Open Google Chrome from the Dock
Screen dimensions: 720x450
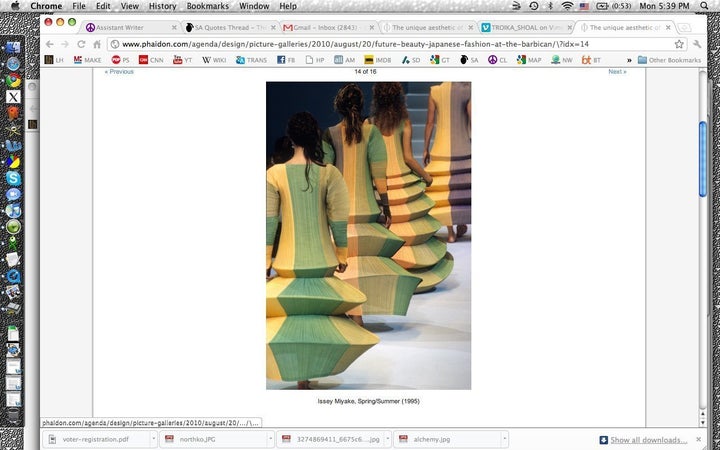click(13, 81)
